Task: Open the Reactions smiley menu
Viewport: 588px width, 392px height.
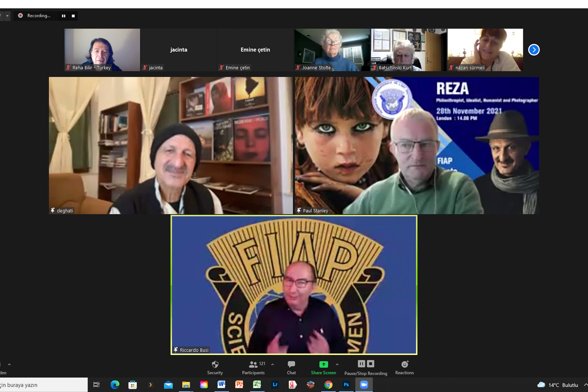Action: [404, 367]
